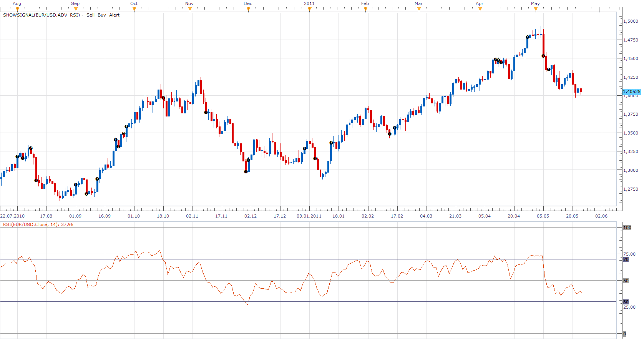Click the RSI 50 level tag
Viewport: 644px width, 339px height.
(x=626, y=281)
